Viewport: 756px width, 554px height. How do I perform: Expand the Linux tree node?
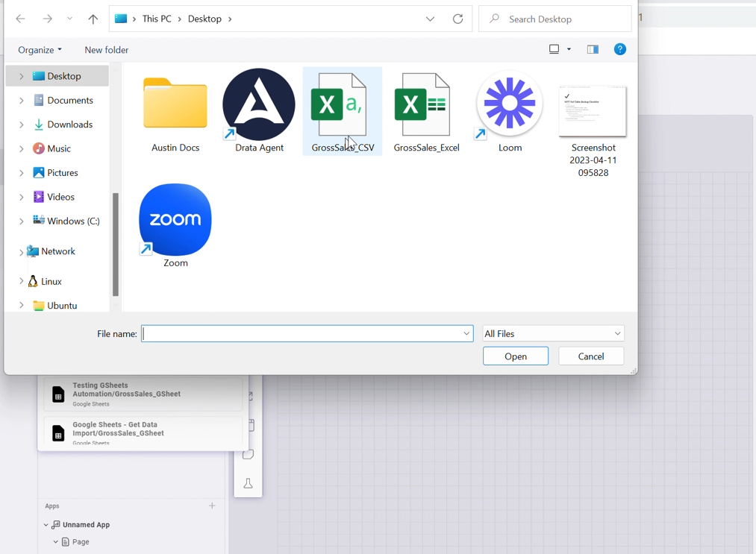pyautogui.click(x=21, y=281)
